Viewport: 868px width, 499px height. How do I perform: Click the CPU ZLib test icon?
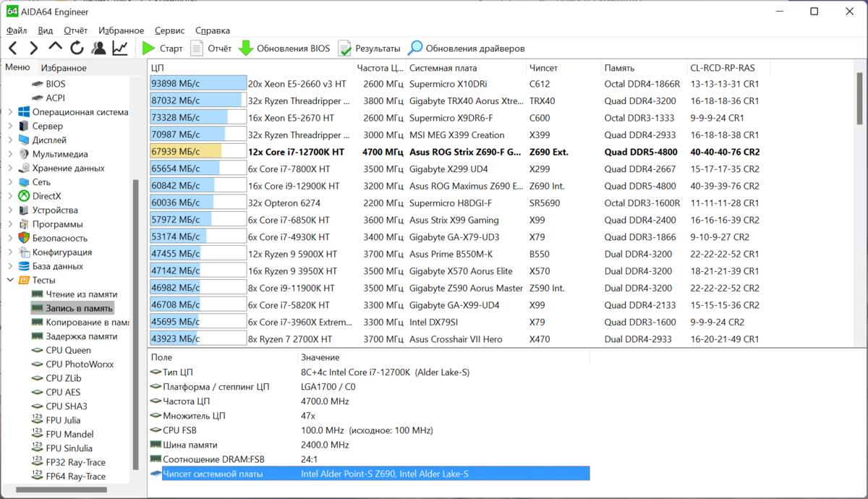click(x=38, y=378)
